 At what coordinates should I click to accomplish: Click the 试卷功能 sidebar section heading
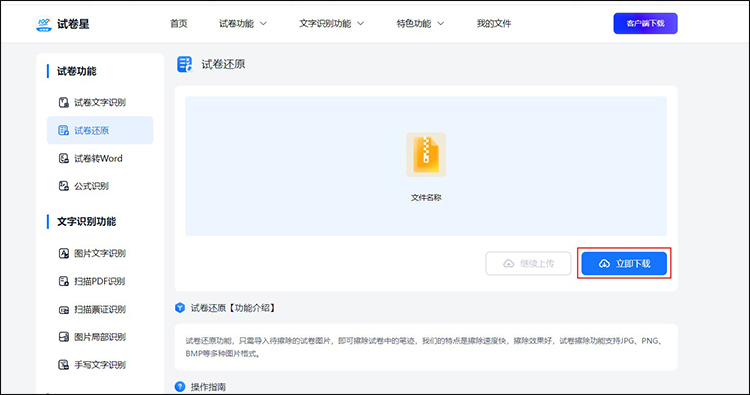click(77, 71)
